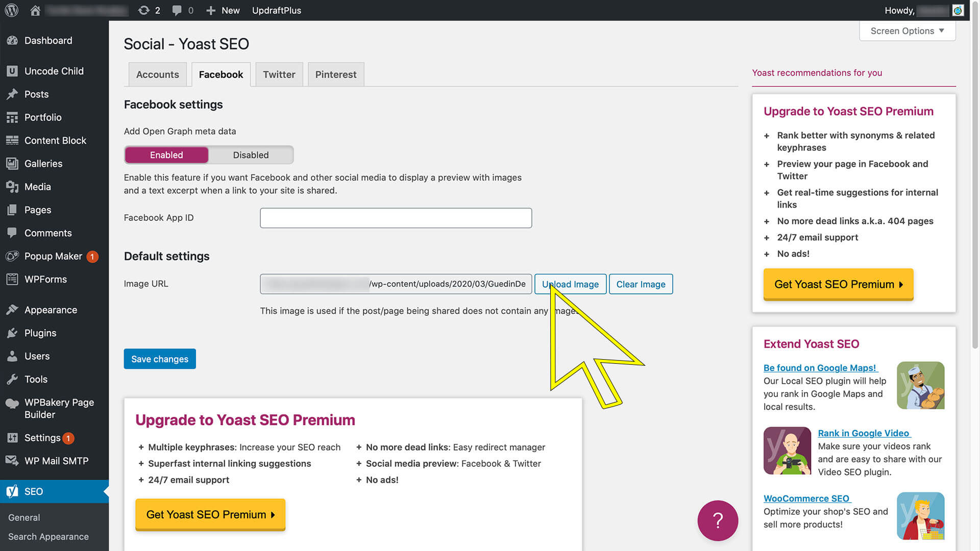
Task: Focus the Facebook App ID field
Action: (x=396, y=218)
